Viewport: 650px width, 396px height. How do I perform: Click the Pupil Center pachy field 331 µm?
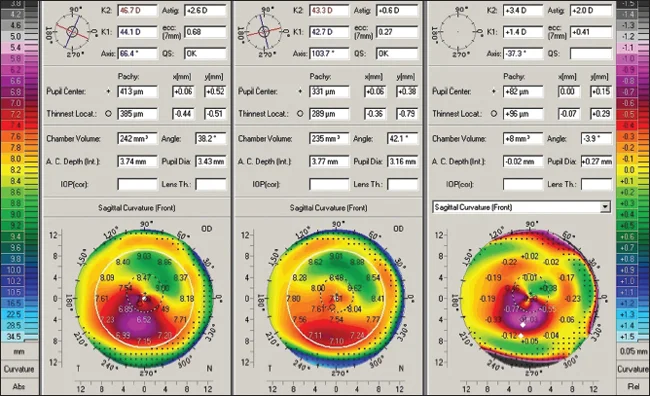click(x=329, y=91)
